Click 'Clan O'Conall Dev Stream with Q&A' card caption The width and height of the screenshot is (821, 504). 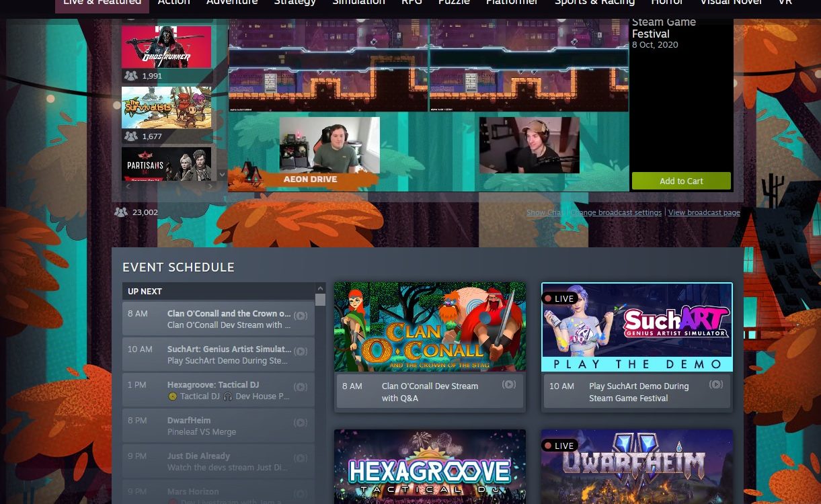[x=430, y=392]
